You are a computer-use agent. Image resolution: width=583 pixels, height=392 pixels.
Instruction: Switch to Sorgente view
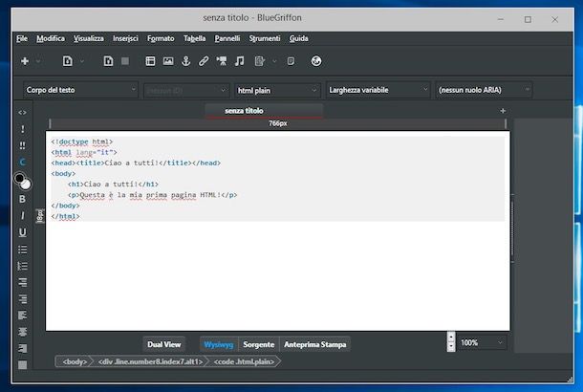point(259,344)
